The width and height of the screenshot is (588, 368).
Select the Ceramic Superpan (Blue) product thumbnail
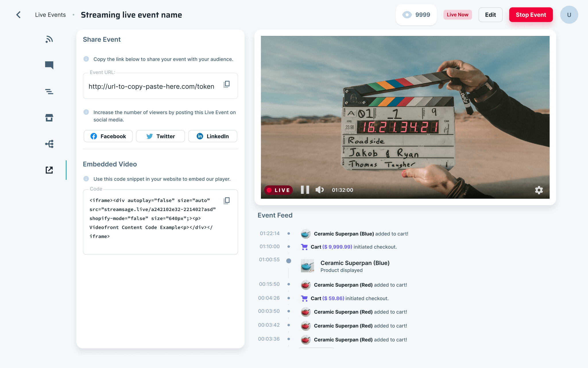[307, 266]
